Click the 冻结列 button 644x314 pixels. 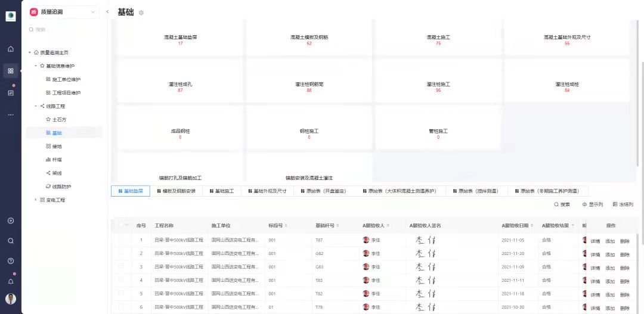pos(623,204)
